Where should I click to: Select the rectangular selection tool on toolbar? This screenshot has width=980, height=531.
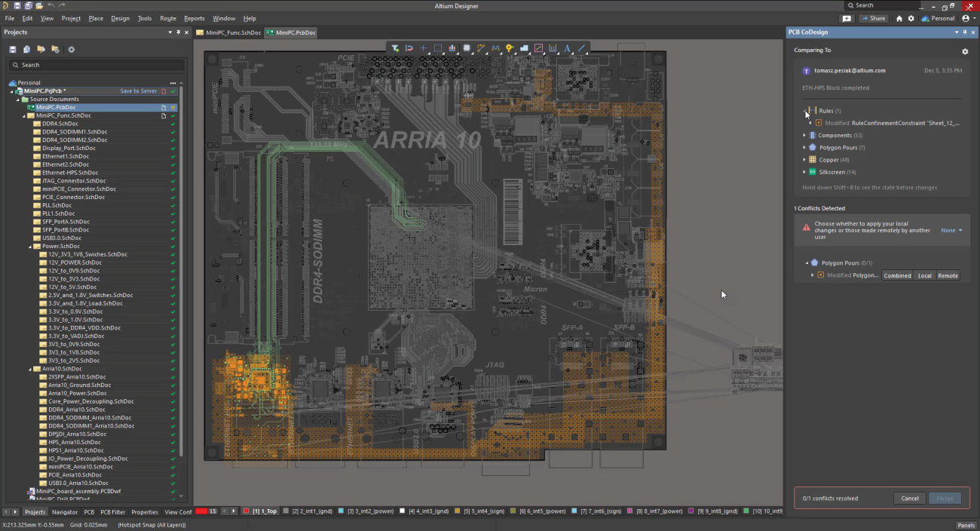437,48
